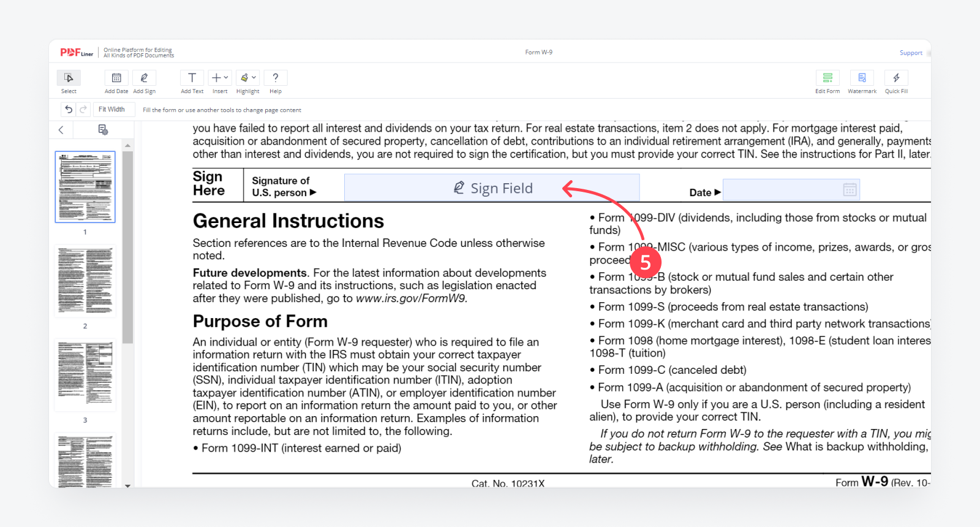This screenshot has width=980, height=527.
Task: Click the Sign Field signature box
Action: 492,188
